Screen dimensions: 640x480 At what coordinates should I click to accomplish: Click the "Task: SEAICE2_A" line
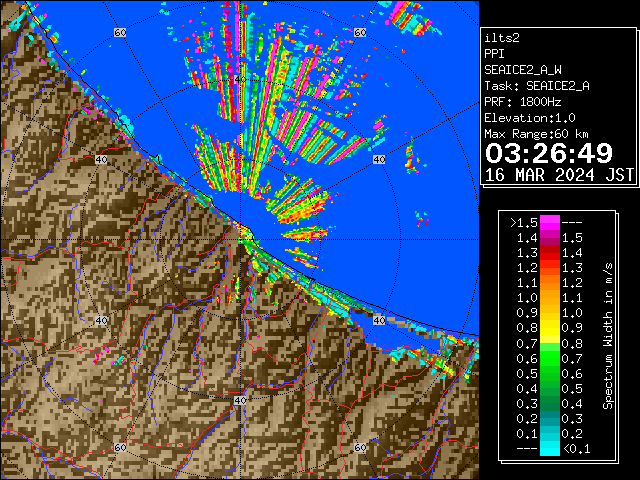[537, 86]
